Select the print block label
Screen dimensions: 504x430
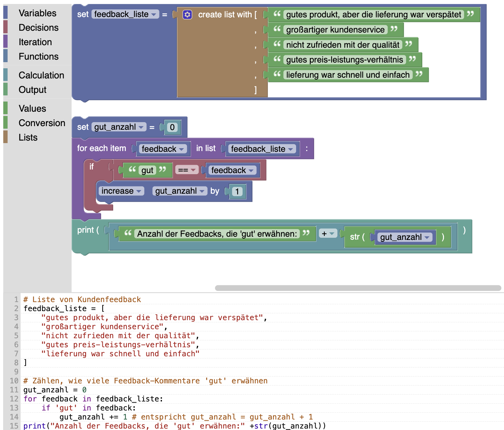tap(86, 230)
